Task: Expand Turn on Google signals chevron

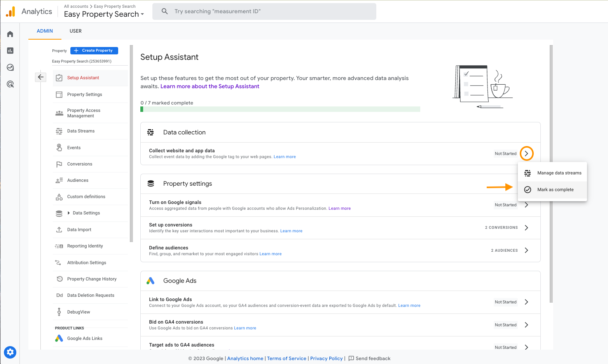Action: 526,205
